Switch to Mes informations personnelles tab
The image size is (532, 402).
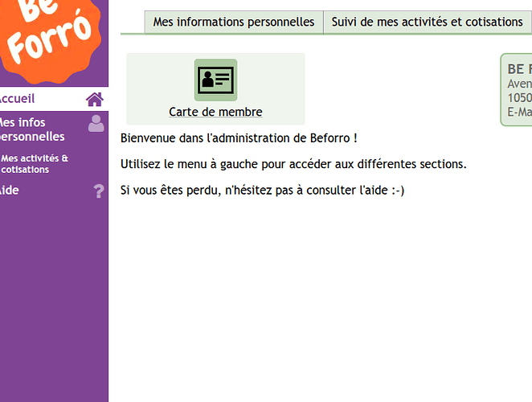pos(234,23)
